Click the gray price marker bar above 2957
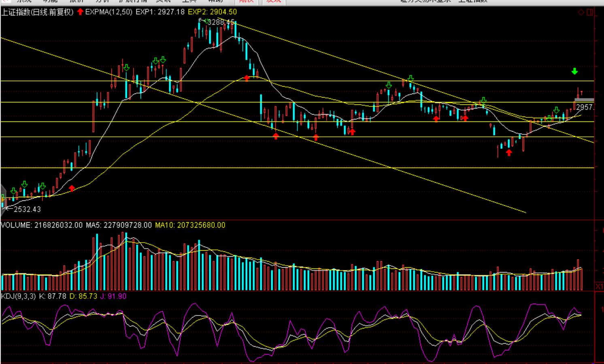The image size is (604, 364). [584, 100]
